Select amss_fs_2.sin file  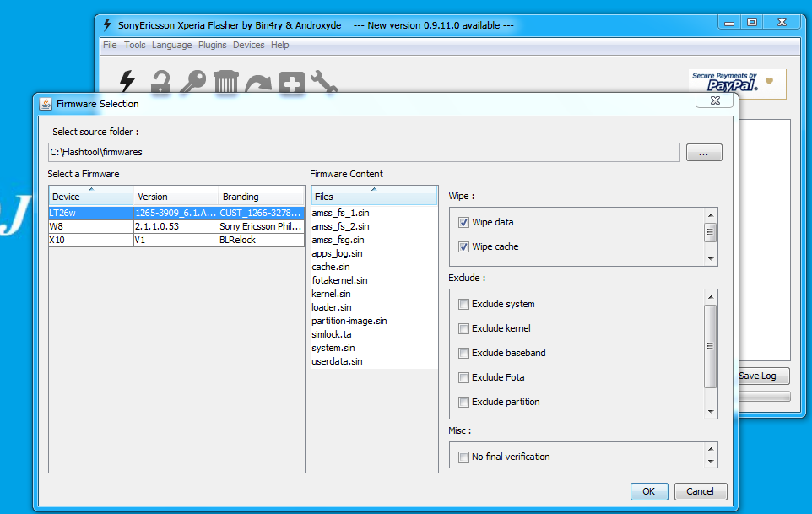point(375,226)
